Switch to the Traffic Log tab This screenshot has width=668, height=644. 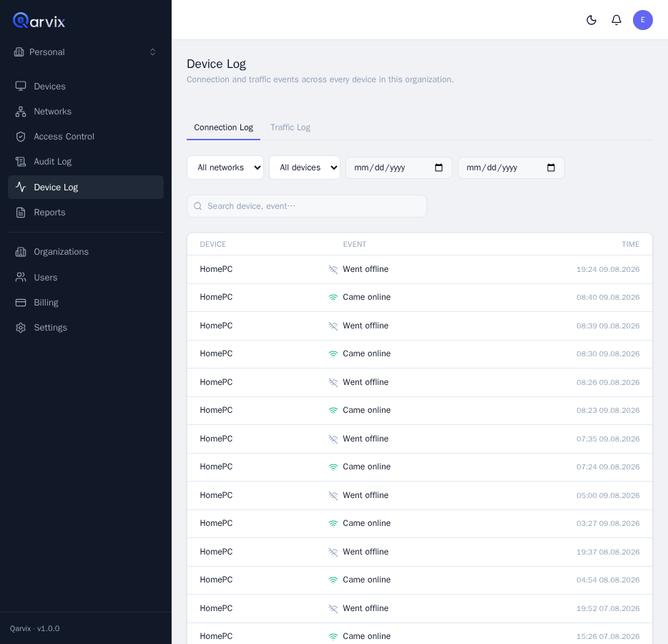[290, 127]
